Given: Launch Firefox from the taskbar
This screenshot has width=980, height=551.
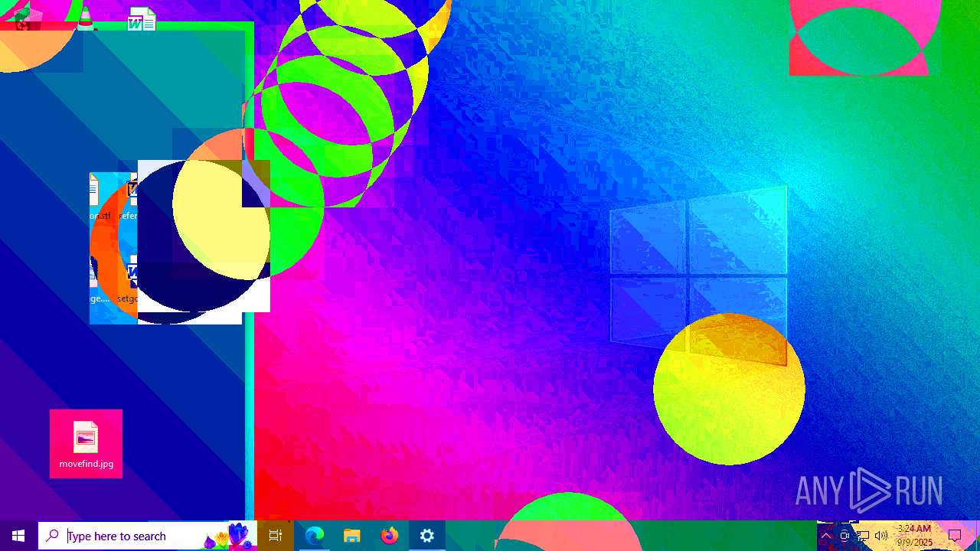Looking at the screenshot, I should coord(390,536).
